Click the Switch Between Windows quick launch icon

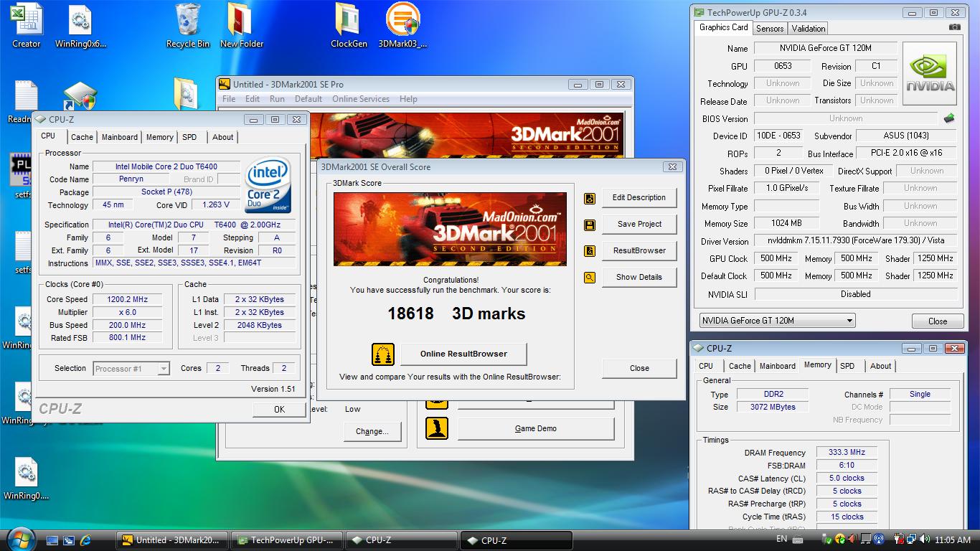[69, 540]
